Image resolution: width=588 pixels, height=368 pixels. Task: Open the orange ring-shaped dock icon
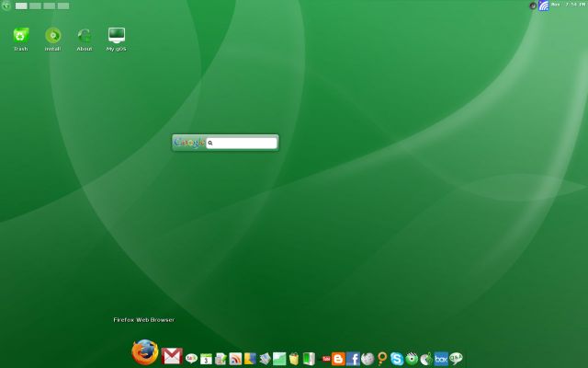click(382, 358)
